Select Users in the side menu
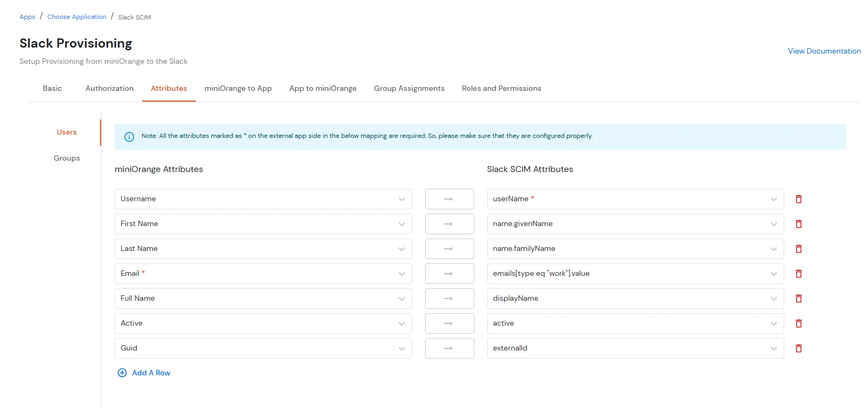 (67, 132)
